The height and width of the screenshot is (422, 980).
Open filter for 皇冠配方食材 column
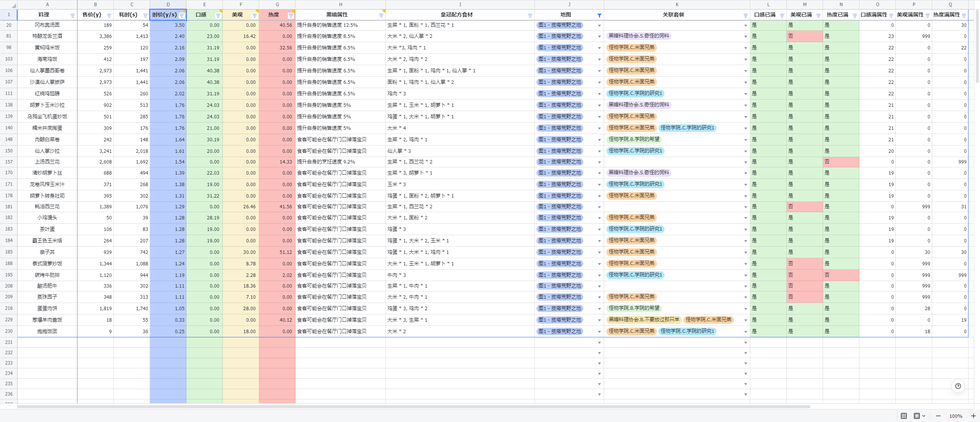[530, 16]
